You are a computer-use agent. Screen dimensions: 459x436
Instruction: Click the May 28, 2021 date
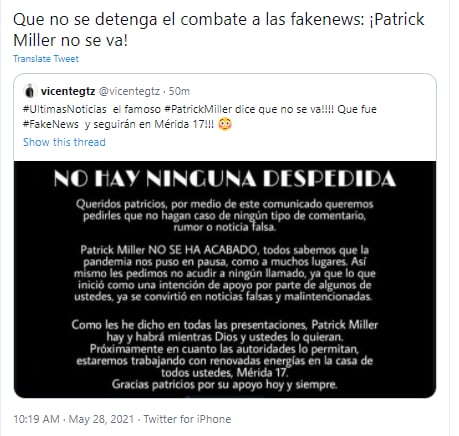[x=101, y=419]
